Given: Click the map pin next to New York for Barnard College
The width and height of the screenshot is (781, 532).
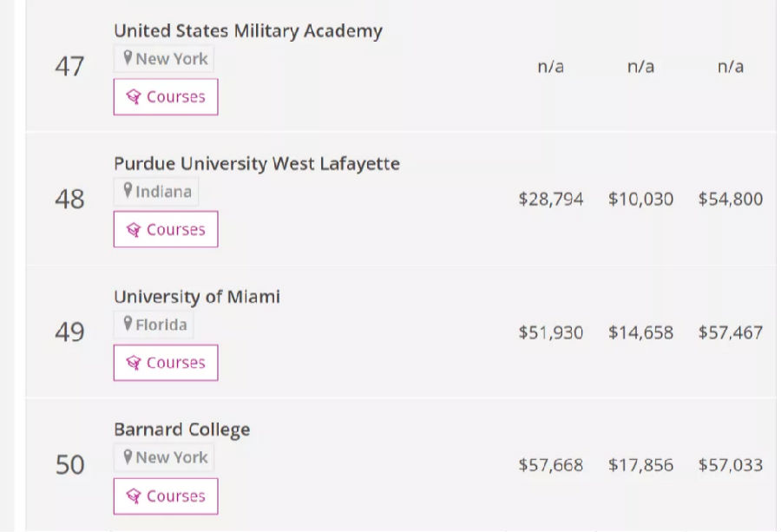Looking at the screenshot, I should pos(128,457).
